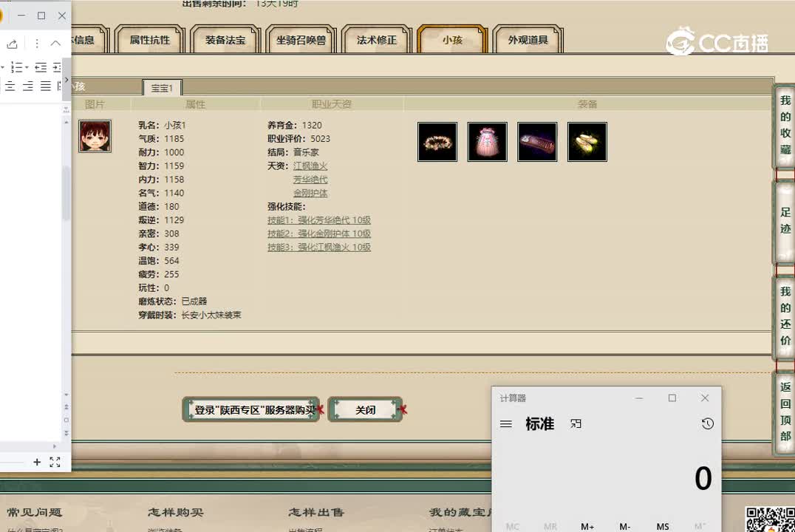Image resolution: width=795 pixels, height=532 pixels.
Task: Switch to the 法术修正 tab
Action: tap(376, 40)
